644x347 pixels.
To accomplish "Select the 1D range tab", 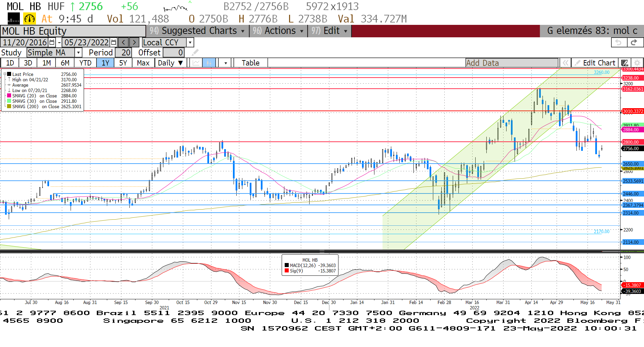I will (10, 63).
